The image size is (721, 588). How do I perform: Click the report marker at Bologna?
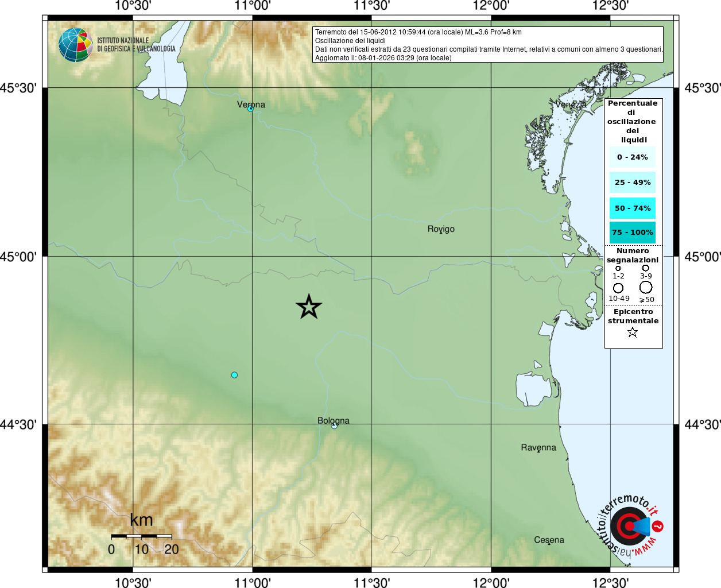pyautogui.click(x=334, y=425)
